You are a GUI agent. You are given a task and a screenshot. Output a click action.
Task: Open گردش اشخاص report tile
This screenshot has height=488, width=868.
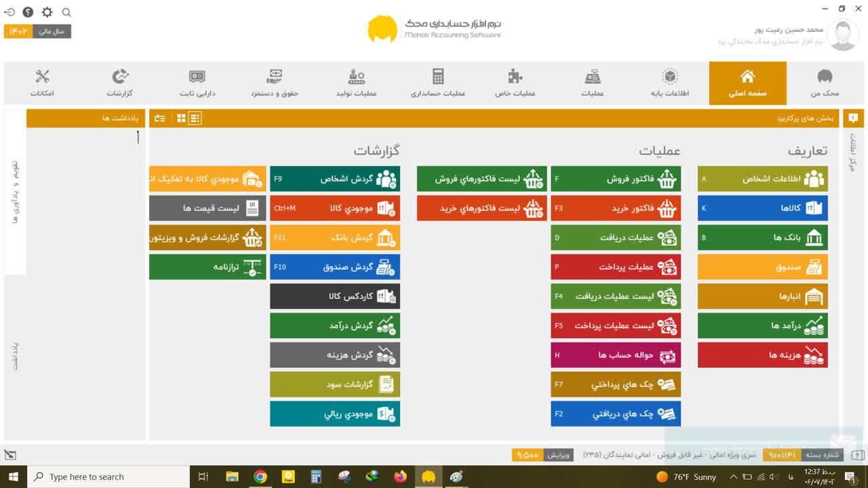tap(335, 179)
